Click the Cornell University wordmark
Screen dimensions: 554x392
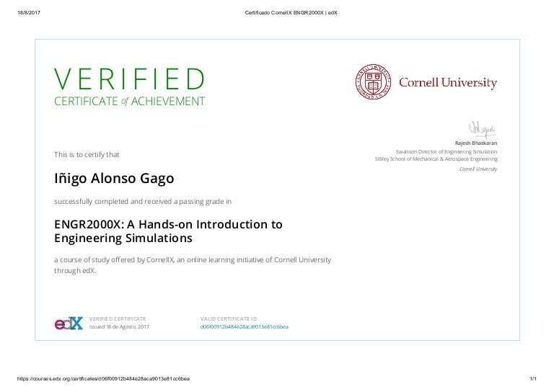click(x=448, y=83)
